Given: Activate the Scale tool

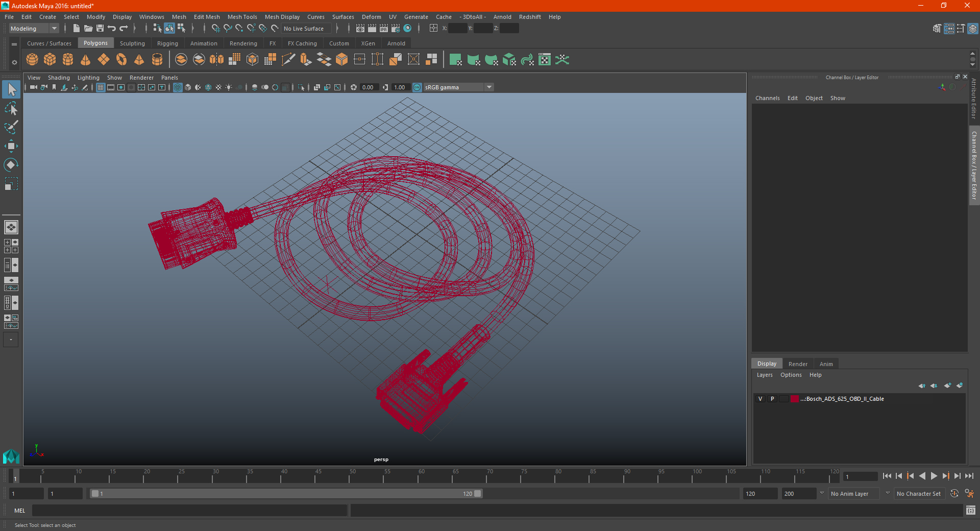Looking at the screenshot, I should point(11,183).
